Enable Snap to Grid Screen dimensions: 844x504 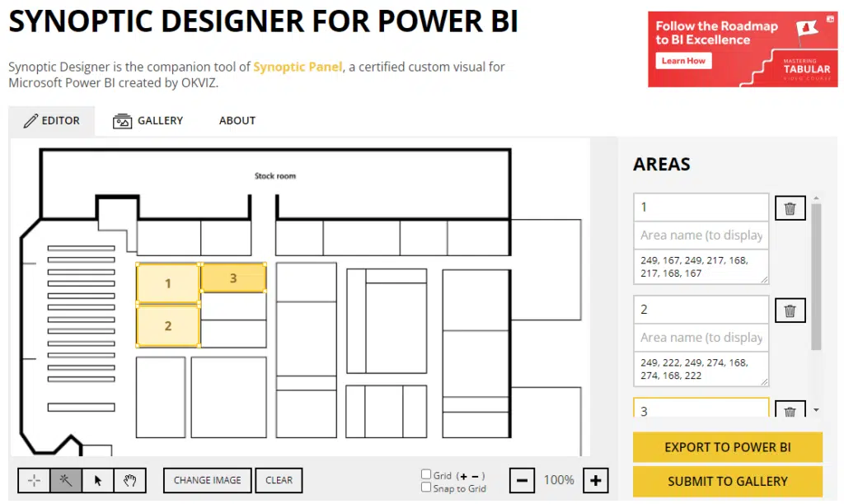coord(427,488)
